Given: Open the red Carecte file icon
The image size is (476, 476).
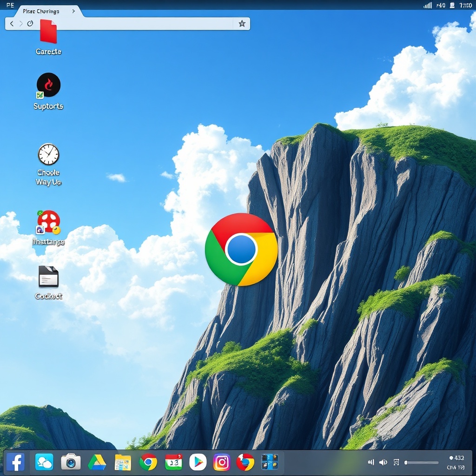Looking at the screenshot, I should click(x=48, y=31).
